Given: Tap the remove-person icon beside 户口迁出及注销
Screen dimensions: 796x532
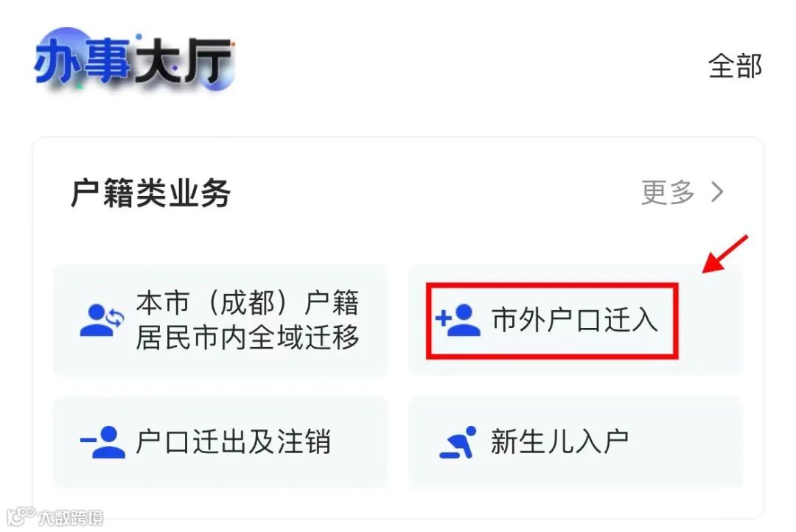Looking at the screenshot, I should [x=102, y=441].
